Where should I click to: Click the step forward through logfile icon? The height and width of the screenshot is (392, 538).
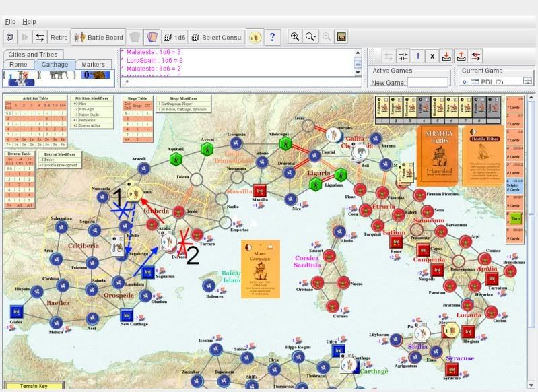click(x=25, y=37)
